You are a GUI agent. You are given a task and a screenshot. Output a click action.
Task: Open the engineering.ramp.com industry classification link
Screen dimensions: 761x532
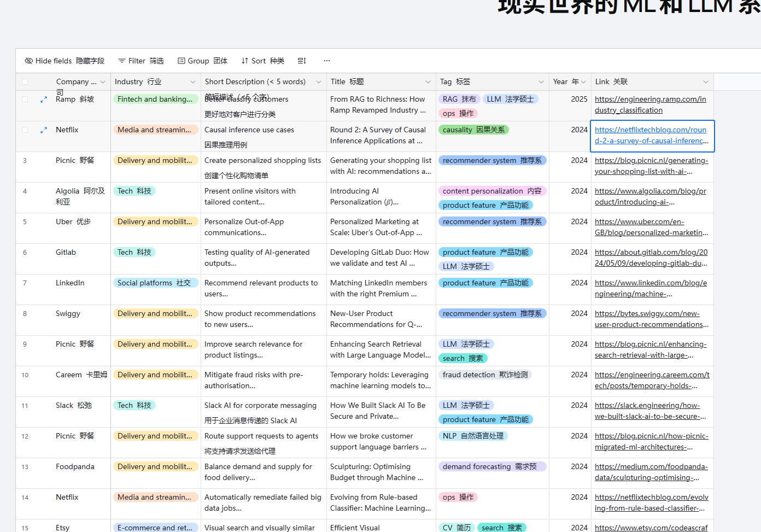pyautogui.click(x=651, y=104)
